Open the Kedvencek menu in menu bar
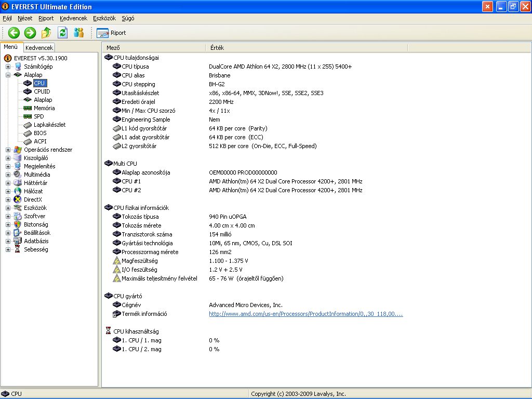The image size is (532, 399). (73, 18)
